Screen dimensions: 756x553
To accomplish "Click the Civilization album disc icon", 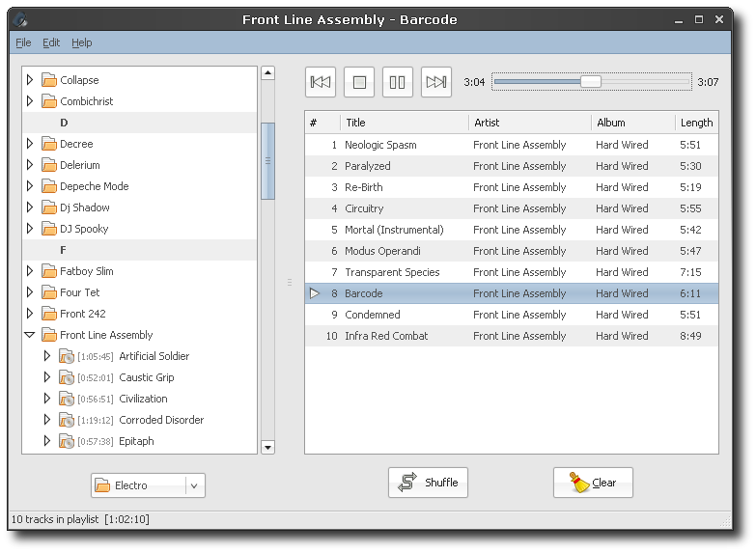I will point(67,399).
